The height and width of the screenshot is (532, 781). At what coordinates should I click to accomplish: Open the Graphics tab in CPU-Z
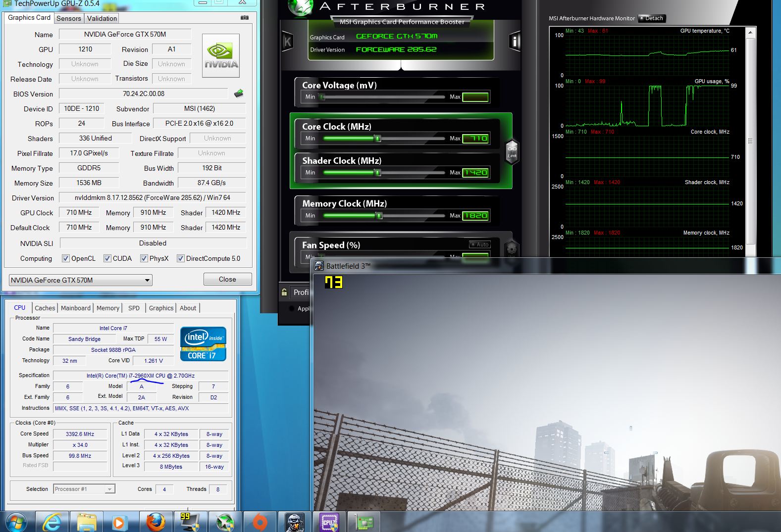click(161, 308)
